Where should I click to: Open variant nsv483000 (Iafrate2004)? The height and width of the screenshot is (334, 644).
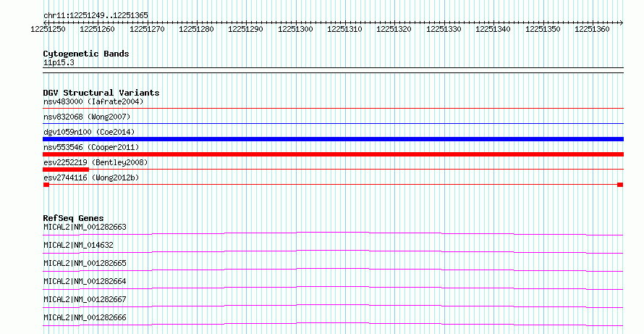(93, 101)
